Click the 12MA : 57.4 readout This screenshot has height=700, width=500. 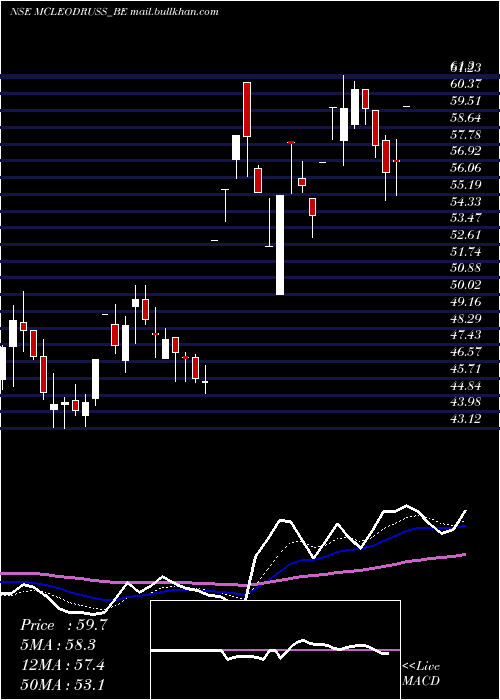63,665
